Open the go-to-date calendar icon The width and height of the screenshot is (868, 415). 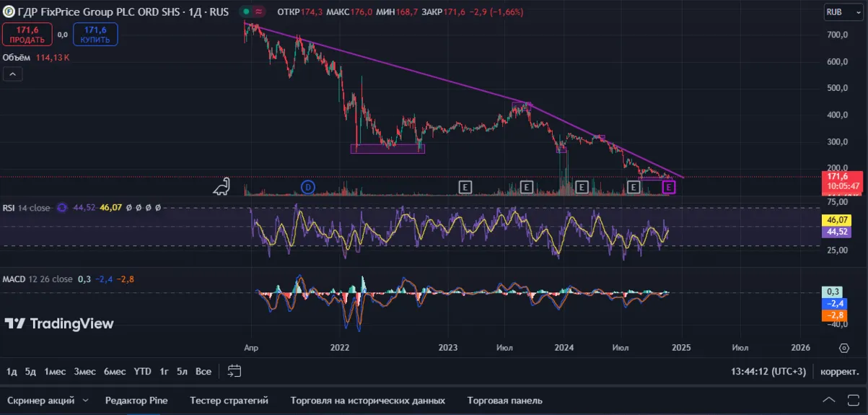coord(234,371)
